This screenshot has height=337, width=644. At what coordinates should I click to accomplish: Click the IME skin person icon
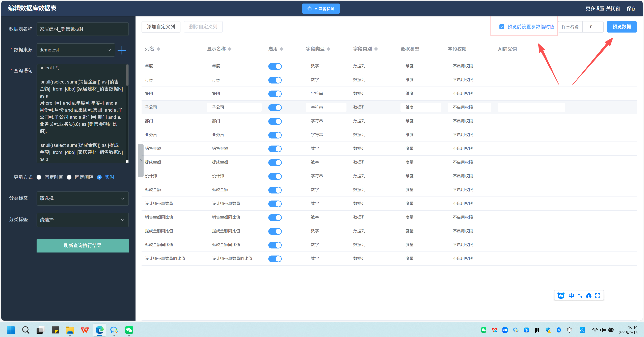589,295
